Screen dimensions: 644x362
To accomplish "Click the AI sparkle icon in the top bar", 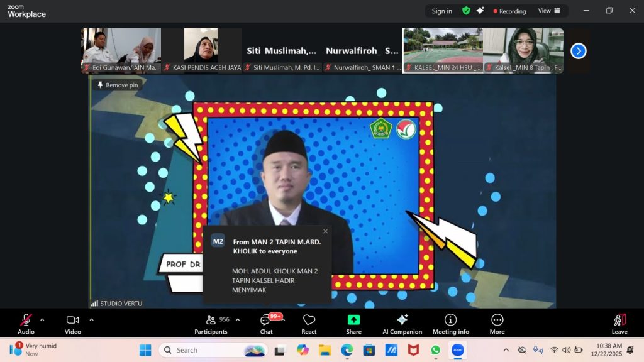I will [x=480, y=11].
